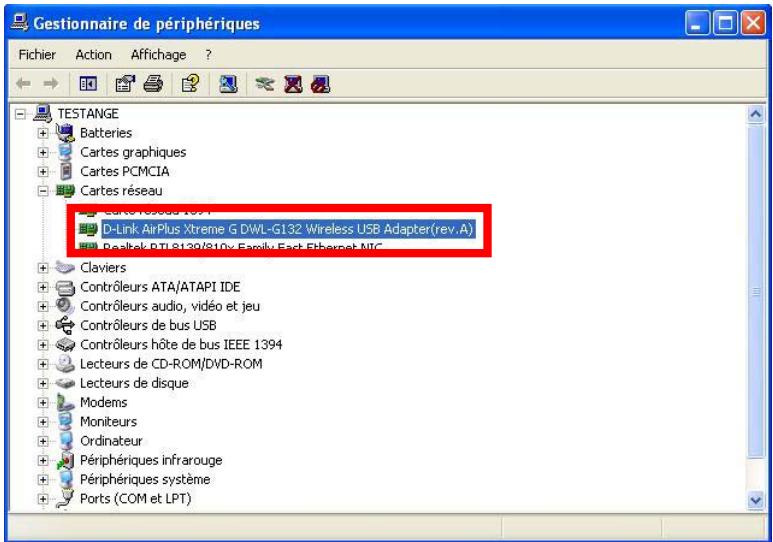Expand the Ports (COM et LPT) node
The width and height of the screenshot is (773, 542).
coord(43,499)
